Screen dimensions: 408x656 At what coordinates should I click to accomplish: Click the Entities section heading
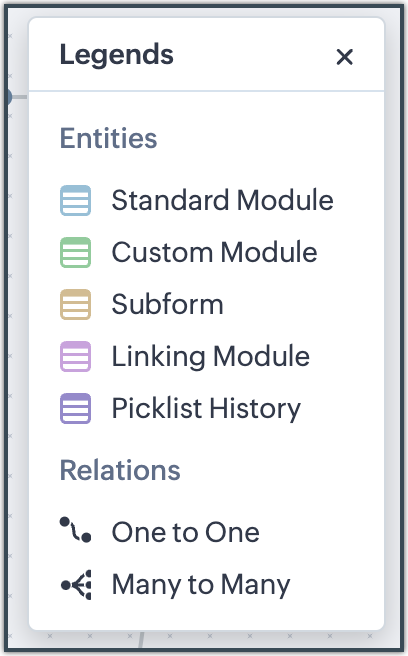coord(108,138)
